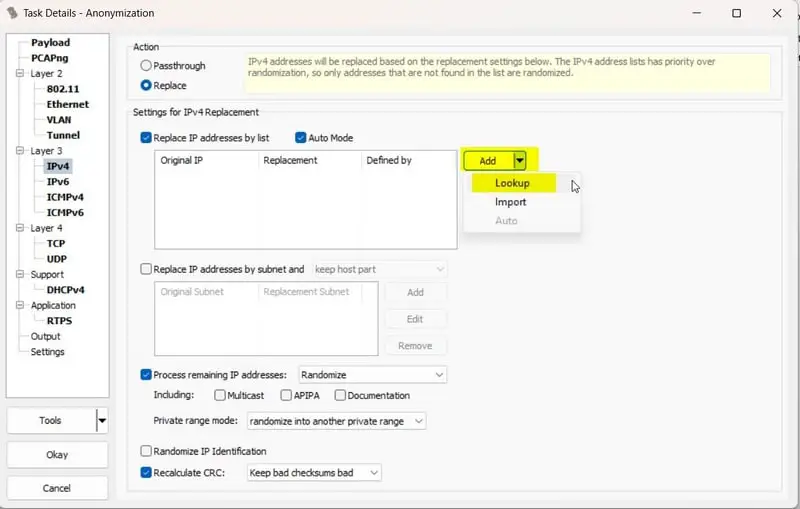Image resolution: width=800 pixels, height=509 pixels.
Task: Select ICMPv6 in the tree
Action: [65, 212]
